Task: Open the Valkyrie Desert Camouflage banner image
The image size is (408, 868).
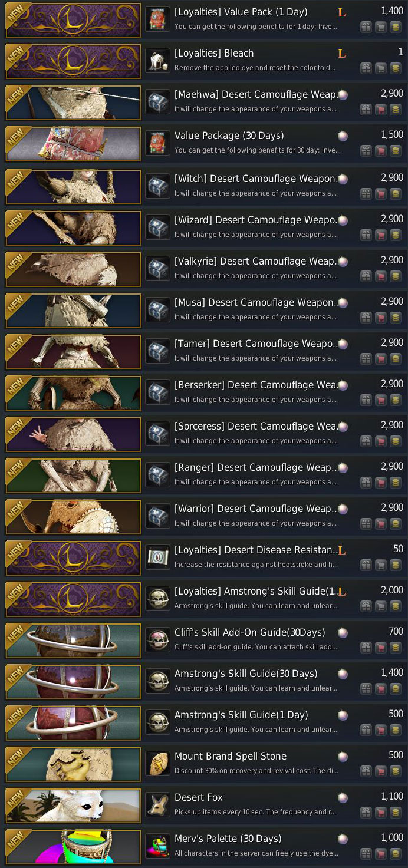Action: [x=73, y=269]
